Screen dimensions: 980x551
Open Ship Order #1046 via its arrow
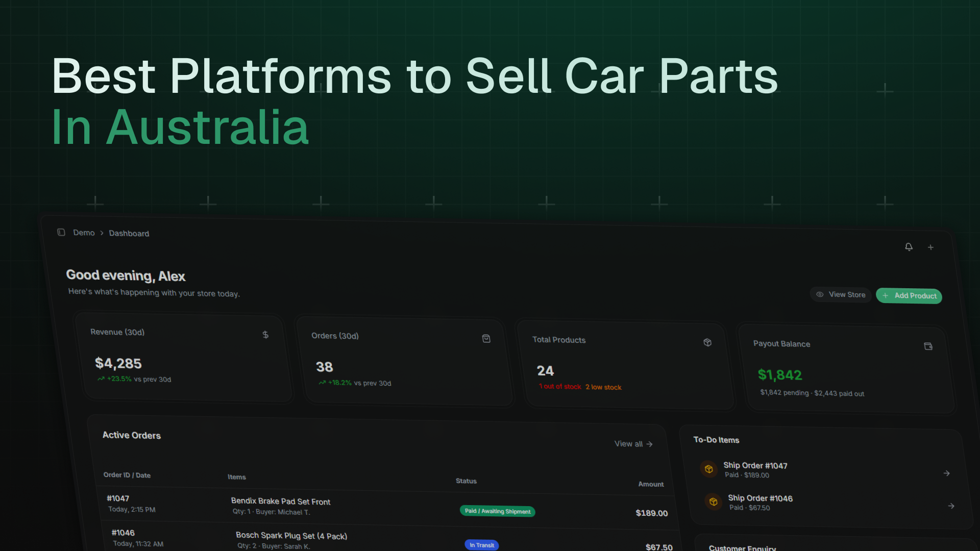[x=951, y=506]
